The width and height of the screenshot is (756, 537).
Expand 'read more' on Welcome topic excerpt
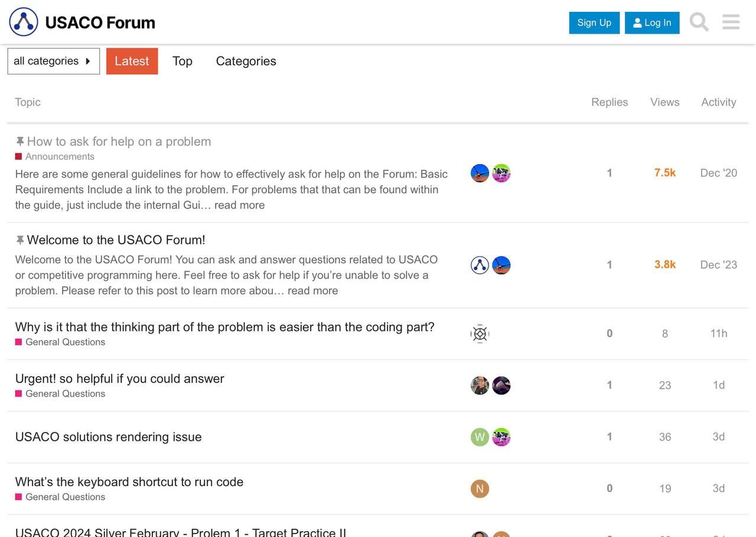coord(312,291)
